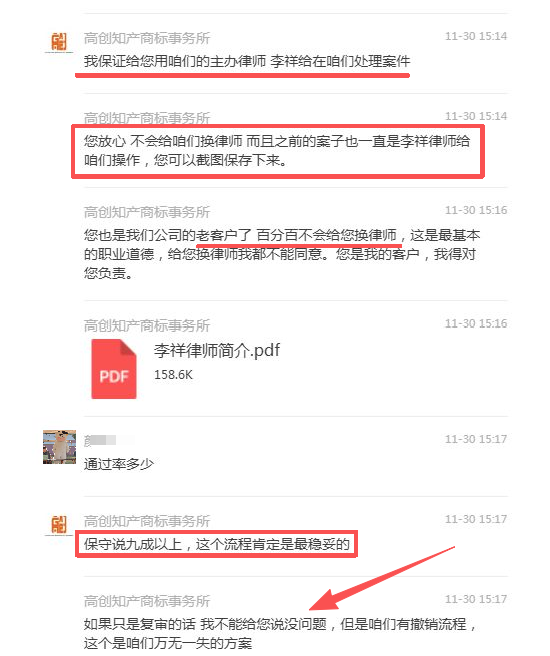
Task: Click sender name above the PDF attachment
Action: (x=147, y=325)
